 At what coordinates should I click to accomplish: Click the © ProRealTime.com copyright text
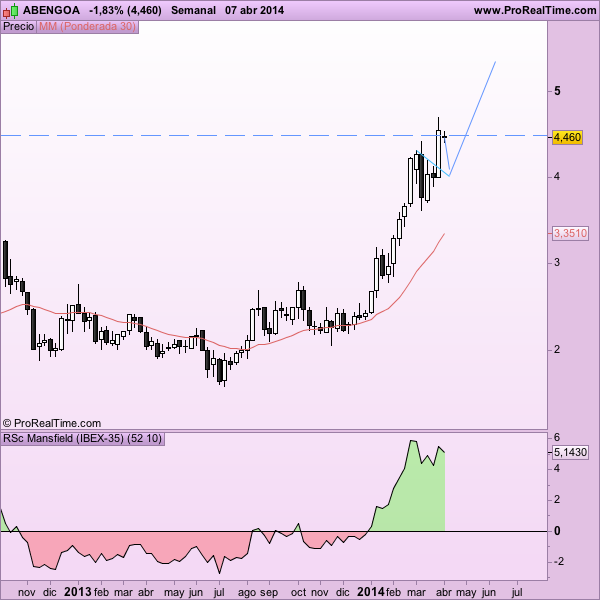[x=52, y=423]
